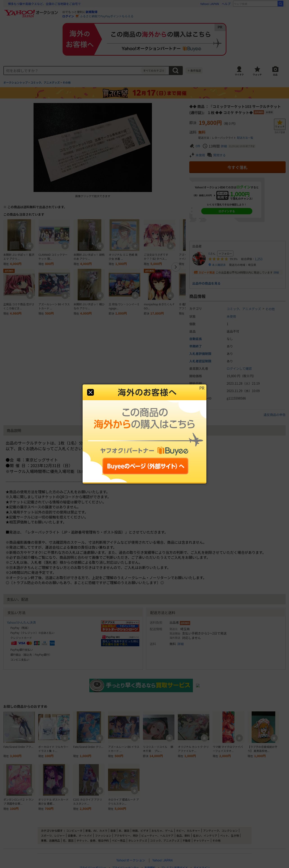Focus the web search field at top
289x868 pixels.
255,4
